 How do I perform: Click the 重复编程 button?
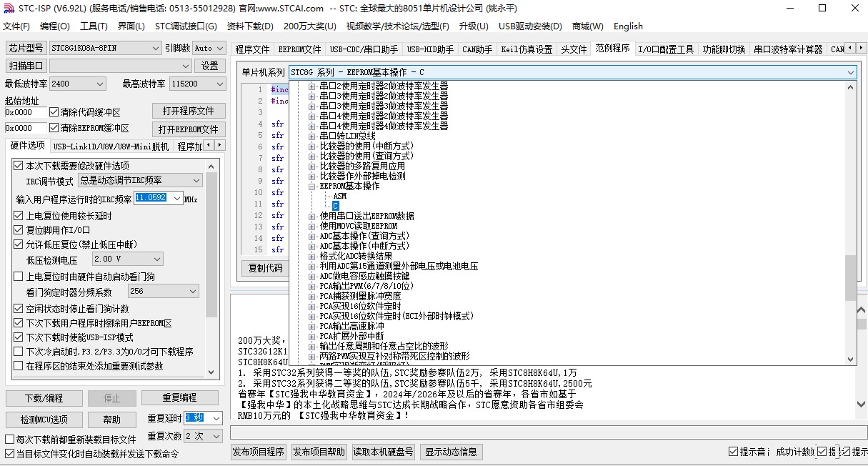179,397
